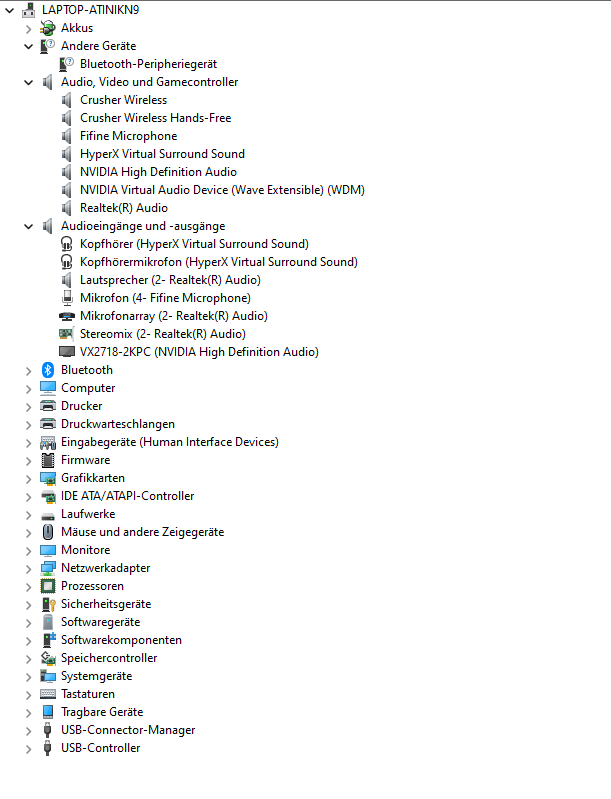The image size is (611, 799).
Task: Click the Grafikkarten display adapter icon
Action: coord(48,478)
